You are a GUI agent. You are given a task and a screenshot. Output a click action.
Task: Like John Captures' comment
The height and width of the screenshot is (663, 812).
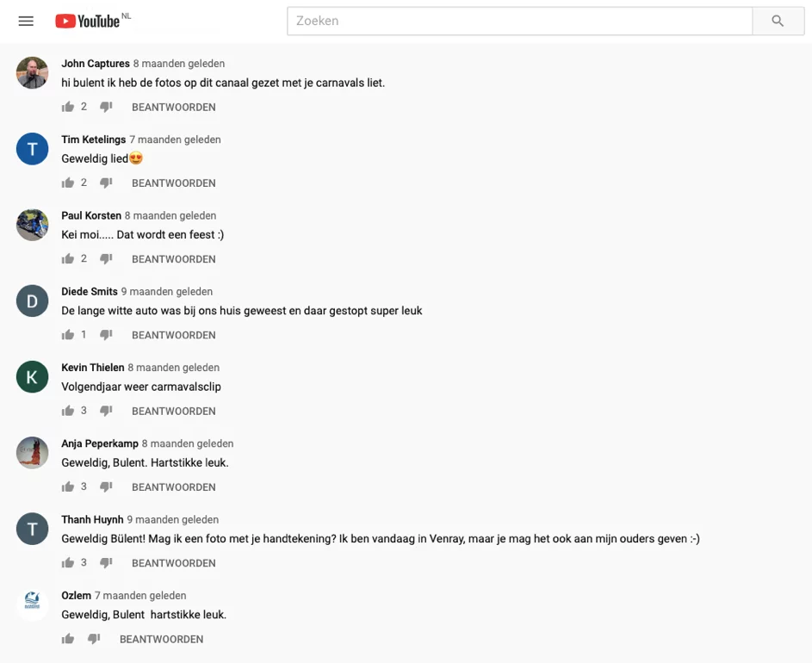[x=68, y=108]
